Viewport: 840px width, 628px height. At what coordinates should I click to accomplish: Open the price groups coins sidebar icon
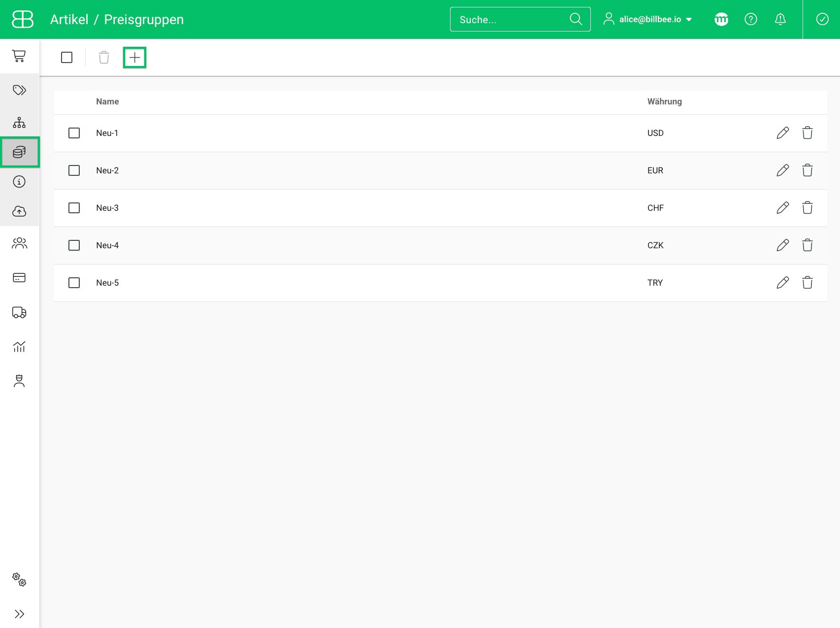19,152
